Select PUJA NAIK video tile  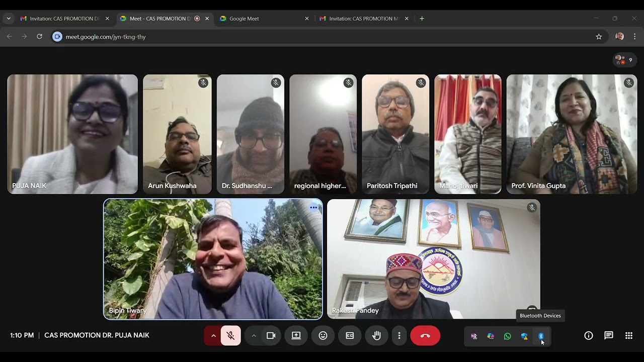(72, 134)
